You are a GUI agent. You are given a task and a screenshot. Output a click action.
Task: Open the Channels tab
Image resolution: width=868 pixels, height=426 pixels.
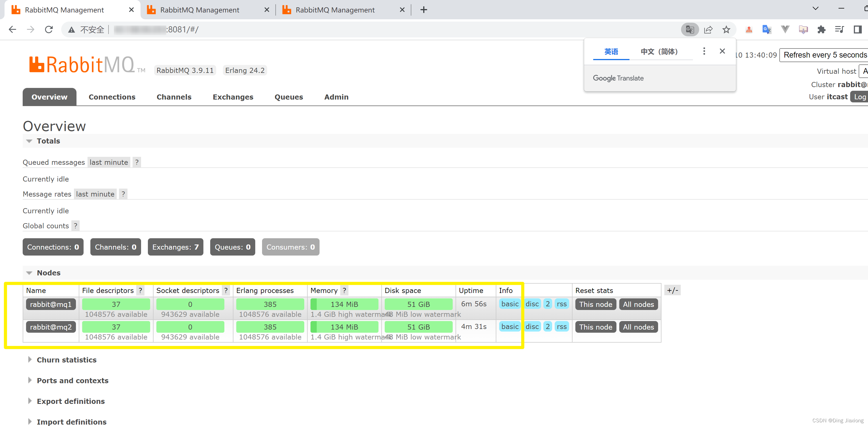coord(174,97)
